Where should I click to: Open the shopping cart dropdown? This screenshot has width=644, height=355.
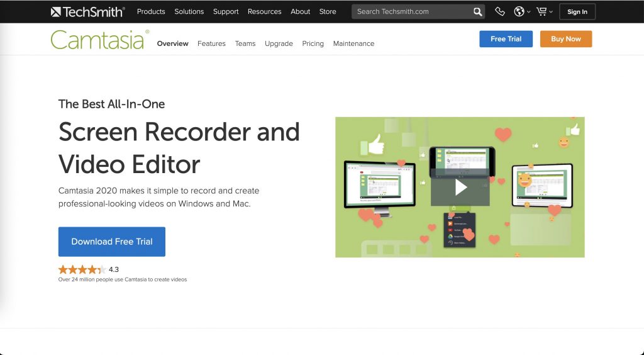(x=544, y=11)
